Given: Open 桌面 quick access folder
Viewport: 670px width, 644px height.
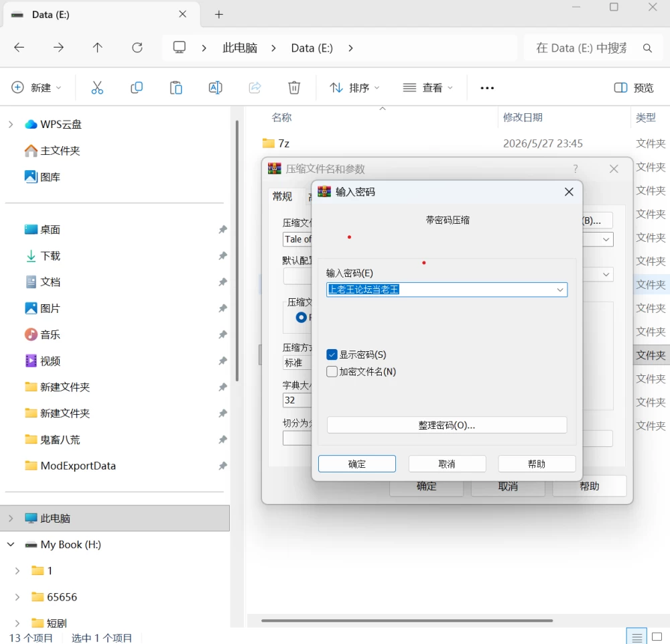Looking at the screenshot, I should (50, 229).
